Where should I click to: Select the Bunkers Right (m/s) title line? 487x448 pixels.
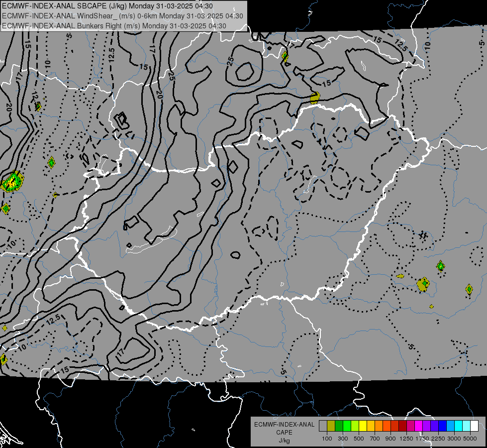114,26
